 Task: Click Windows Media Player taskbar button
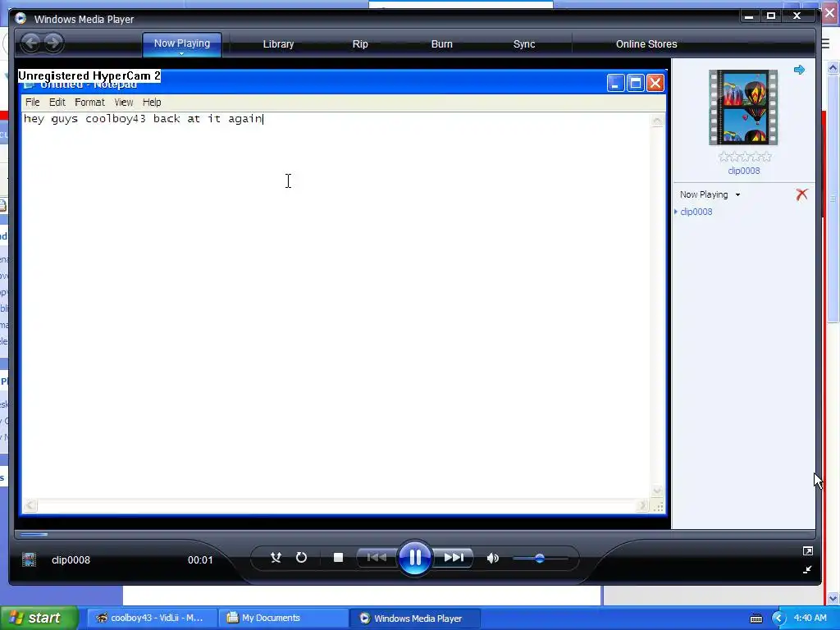[x=415, y=618]
